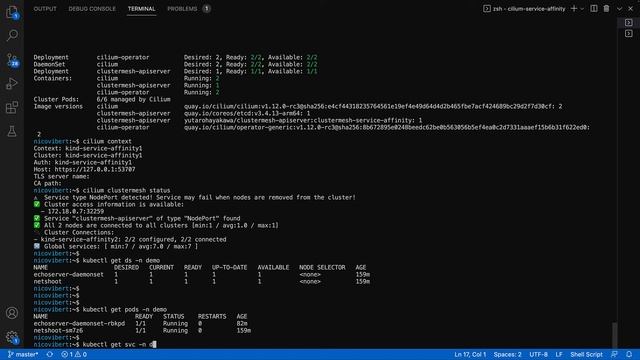Open the Accounts menu icon
This screenshot has height=360, width=640.
[x=12, y=313]
